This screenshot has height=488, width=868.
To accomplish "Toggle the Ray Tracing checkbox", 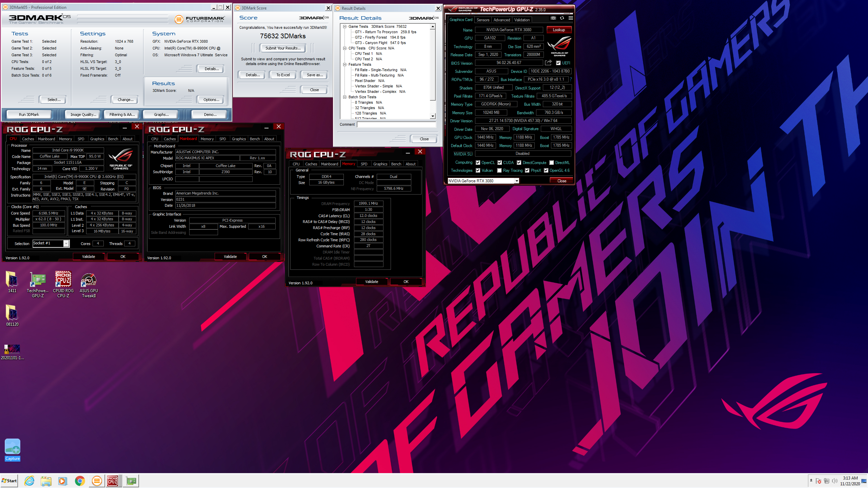I will point(499,170).
